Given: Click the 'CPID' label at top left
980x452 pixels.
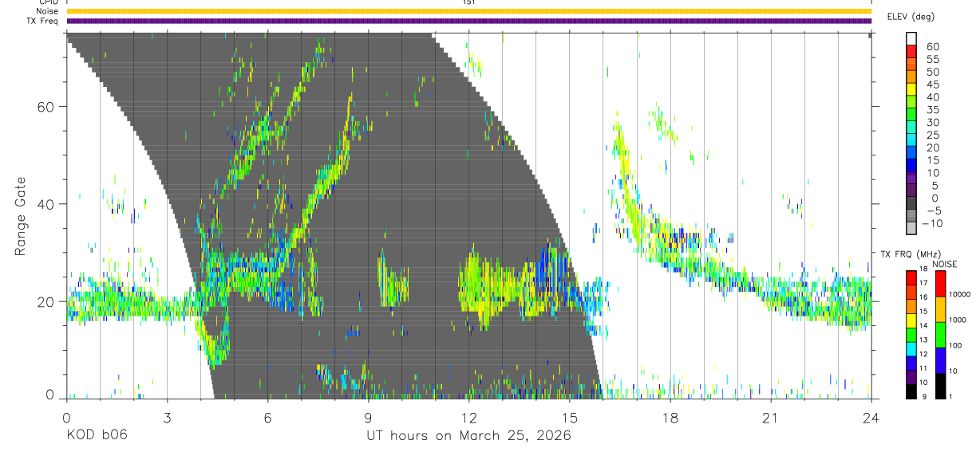Looking at the screenshot, I should [x=47, y=2].
